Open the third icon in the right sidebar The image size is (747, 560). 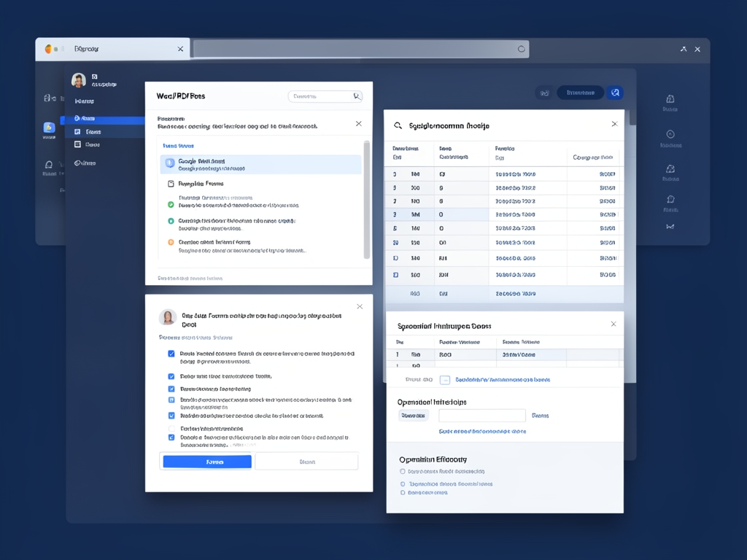pyautogui.click(x=670, y=168)
